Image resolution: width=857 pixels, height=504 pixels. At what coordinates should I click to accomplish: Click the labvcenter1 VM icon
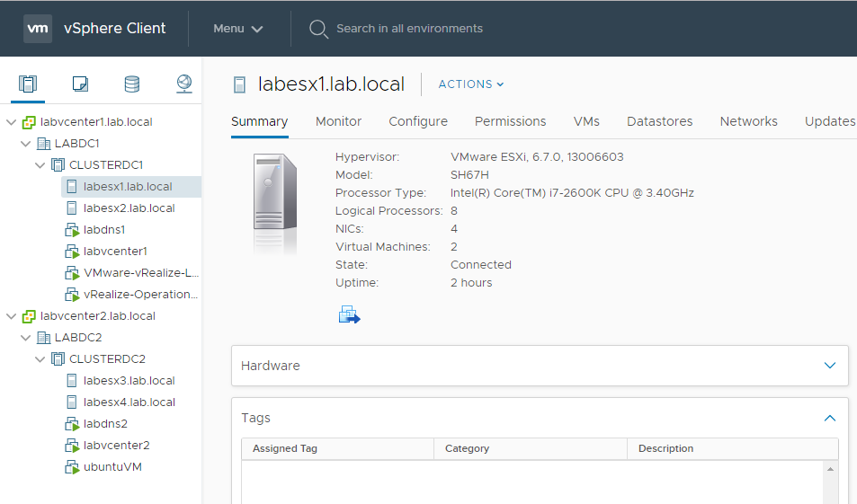(x=72, y=252)
